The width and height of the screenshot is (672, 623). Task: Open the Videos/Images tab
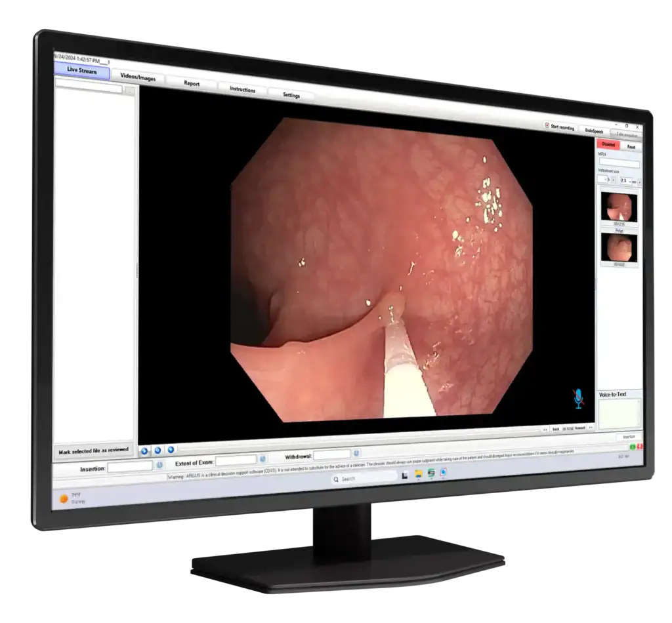pos(138,77)
